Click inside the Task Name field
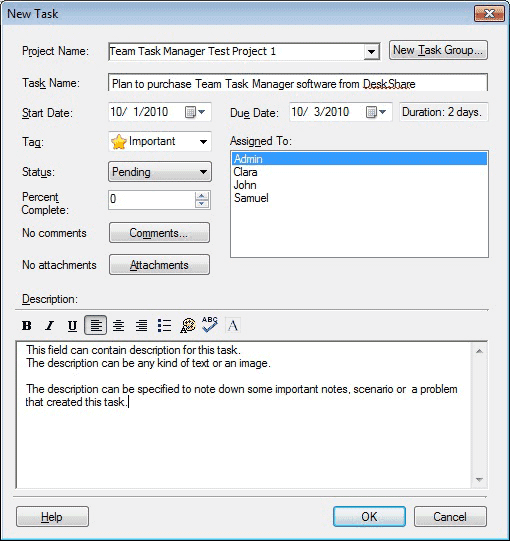The width and height of the screenshot is (510, 541). (298, 83)
